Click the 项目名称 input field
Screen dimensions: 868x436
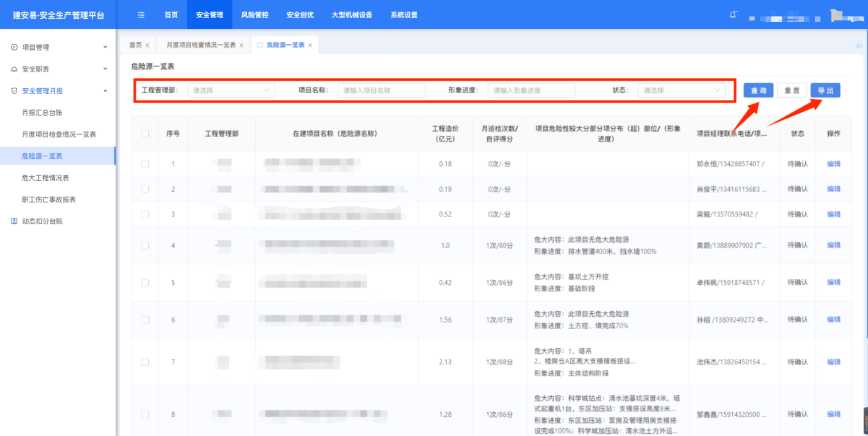point(381,90)
